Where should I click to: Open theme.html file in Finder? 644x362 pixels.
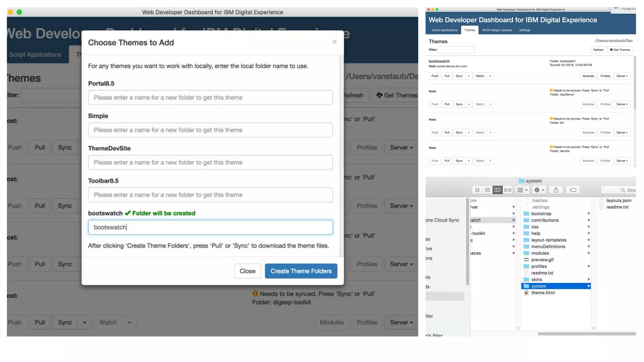[543, 293]
